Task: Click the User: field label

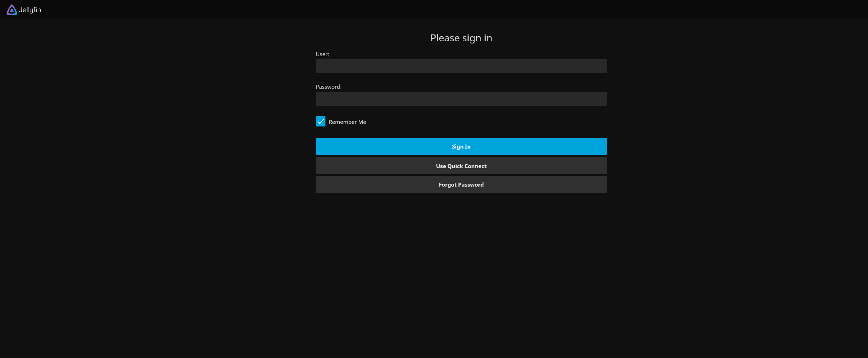Action: point(322,54)
